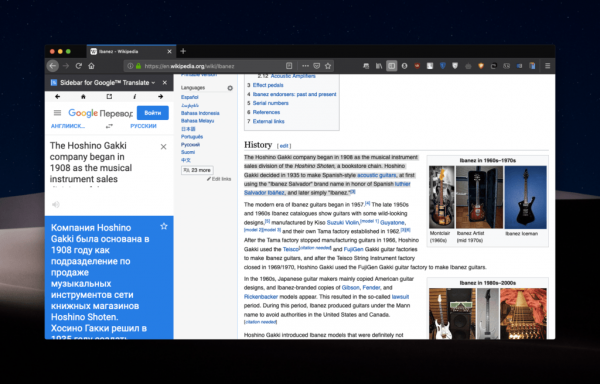Open the Português language link
This screenshot has width=600, height=384.
(192, 137)
